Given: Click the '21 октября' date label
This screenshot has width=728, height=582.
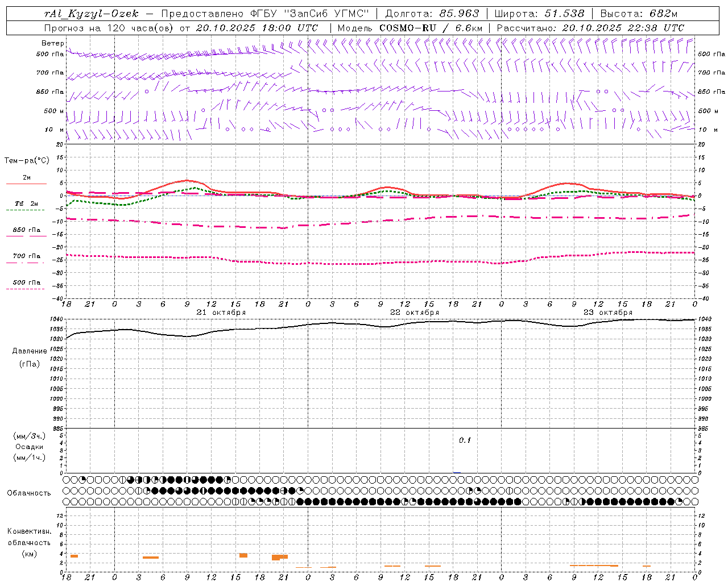Looking at the screenshot, I should (221, 313).
